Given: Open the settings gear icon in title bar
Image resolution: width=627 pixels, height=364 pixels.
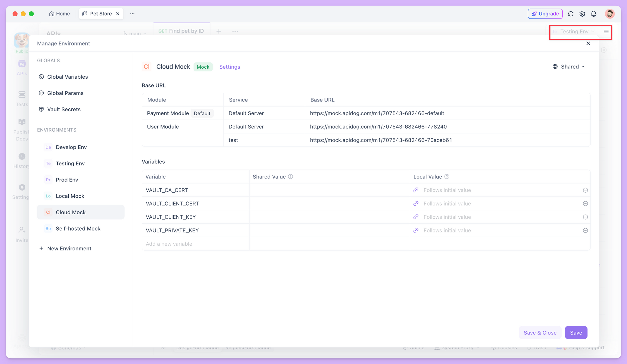Looking at the screenshot, I should click(x=582, y=14).
